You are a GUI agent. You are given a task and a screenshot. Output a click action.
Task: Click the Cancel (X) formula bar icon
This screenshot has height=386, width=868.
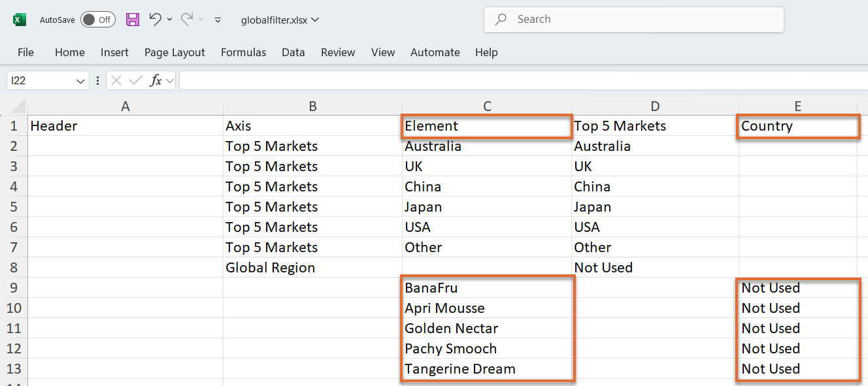point(116,80)
